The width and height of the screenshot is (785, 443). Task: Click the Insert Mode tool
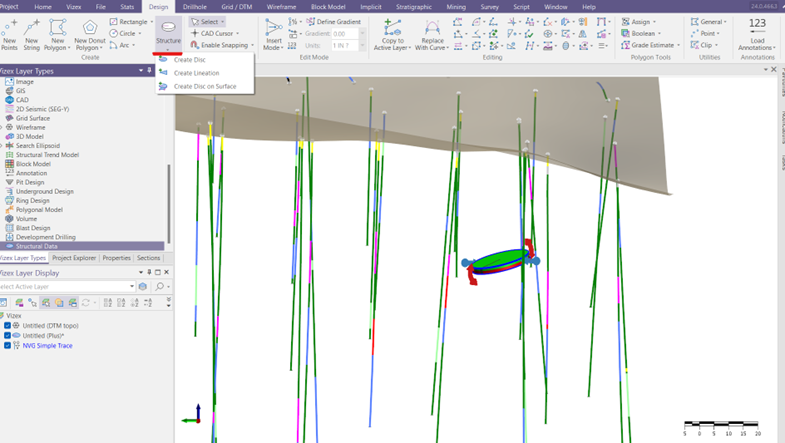[x=273, y=33]
